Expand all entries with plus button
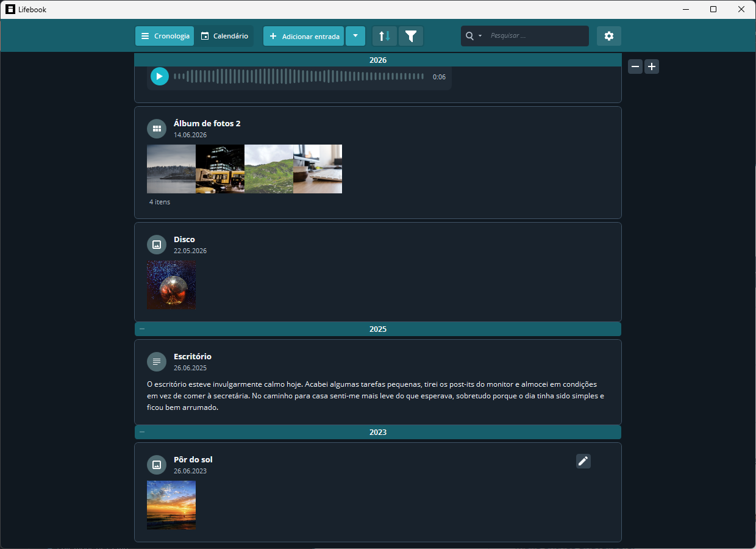Screen dimensions: 756x549 [652, 66]
